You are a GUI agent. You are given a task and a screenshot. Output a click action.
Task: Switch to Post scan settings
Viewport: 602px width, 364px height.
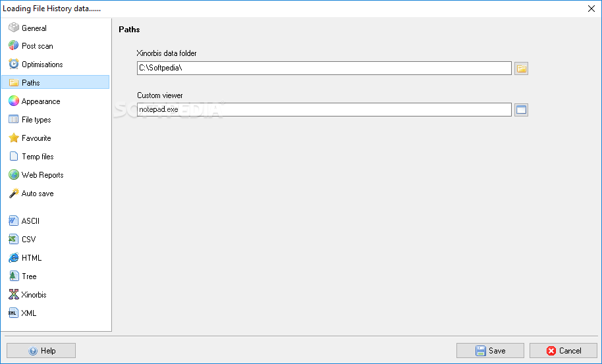point(56,45)
